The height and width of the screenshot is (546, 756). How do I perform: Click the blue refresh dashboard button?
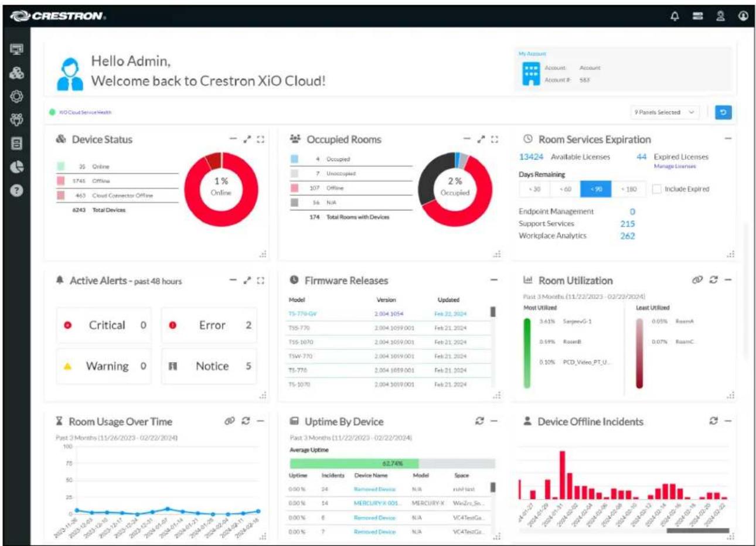(x=723, y=112)
